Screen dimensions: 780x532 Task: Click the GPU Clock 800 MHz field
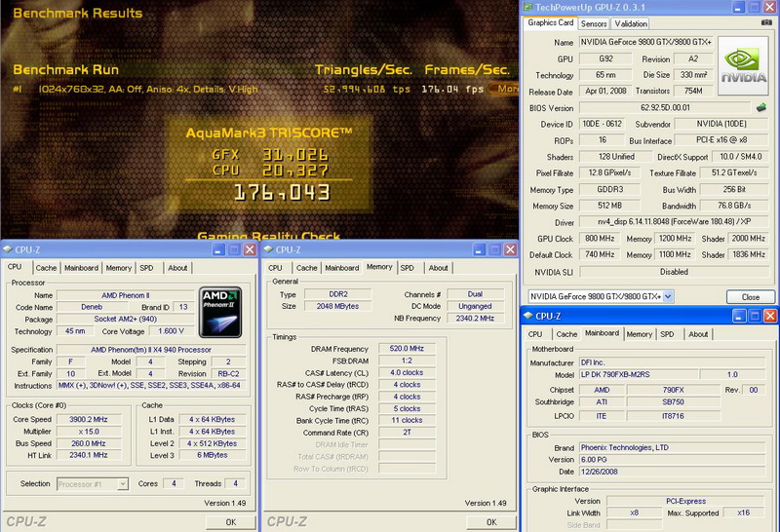(x=600, y=239)
